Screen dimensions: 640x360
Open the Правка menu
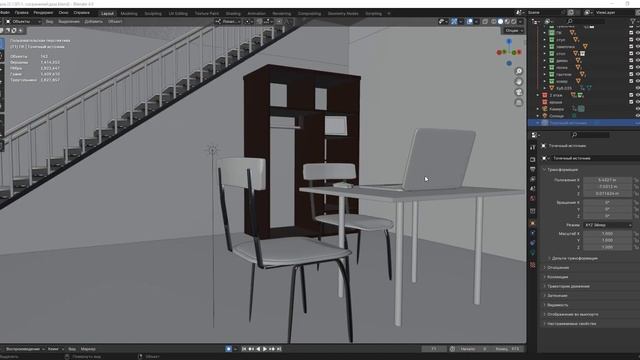coord(22,13)
